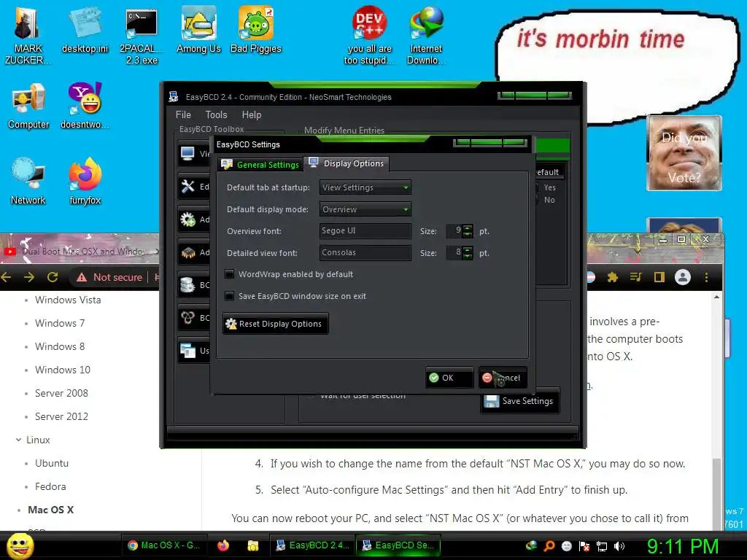Open Windows Vista link in sidebar
Viewport: 747px width, 560px height.
tap(68, 300)
